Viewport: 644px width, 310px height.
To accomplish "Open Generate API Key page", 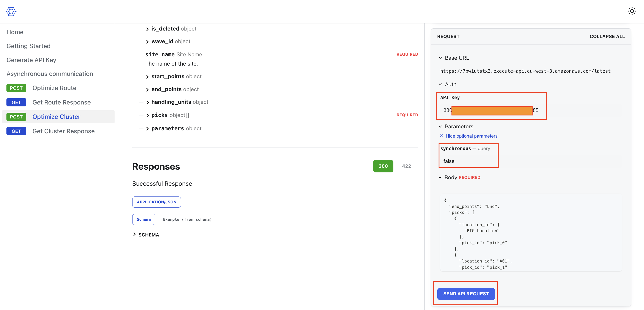I will tap(31, 60).
